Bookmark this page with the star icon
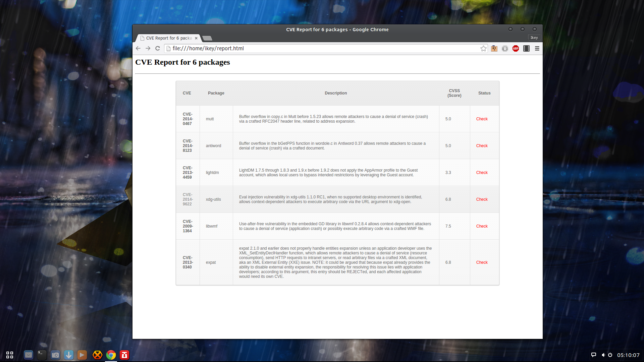644x362 pixels. [x=483, y=49]
